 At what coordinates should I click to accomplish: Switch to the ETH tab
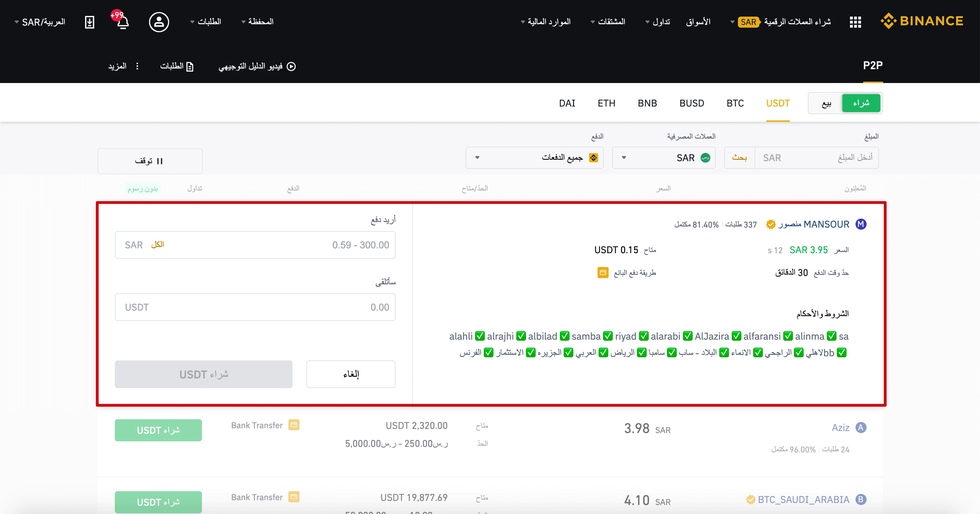(x=607, y=103)
